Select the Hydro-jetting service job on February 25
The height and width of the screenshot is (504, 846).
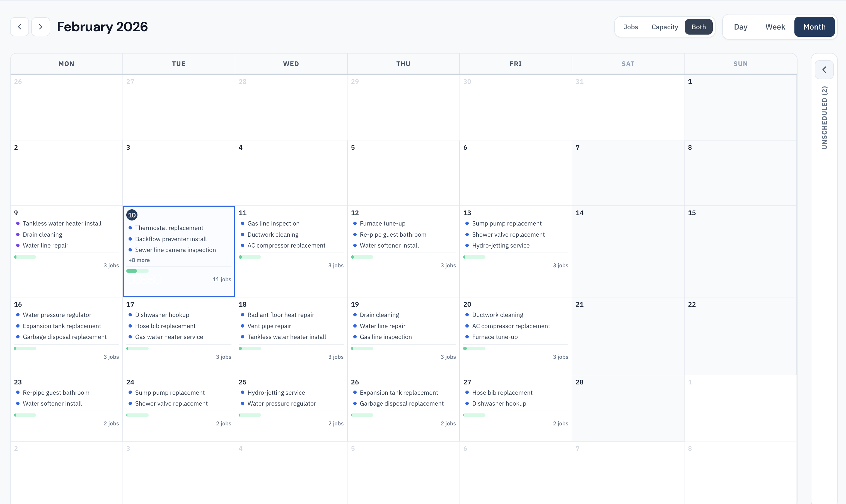click(x=276, y=392)
